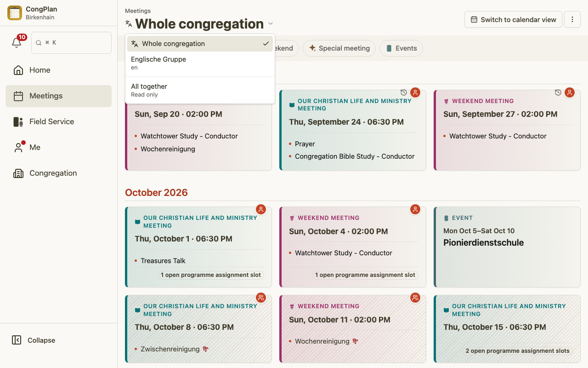The width and height of the screenshot is (588, 368).
Task: Switch to calendar view
Action: (x=513, y=19)
